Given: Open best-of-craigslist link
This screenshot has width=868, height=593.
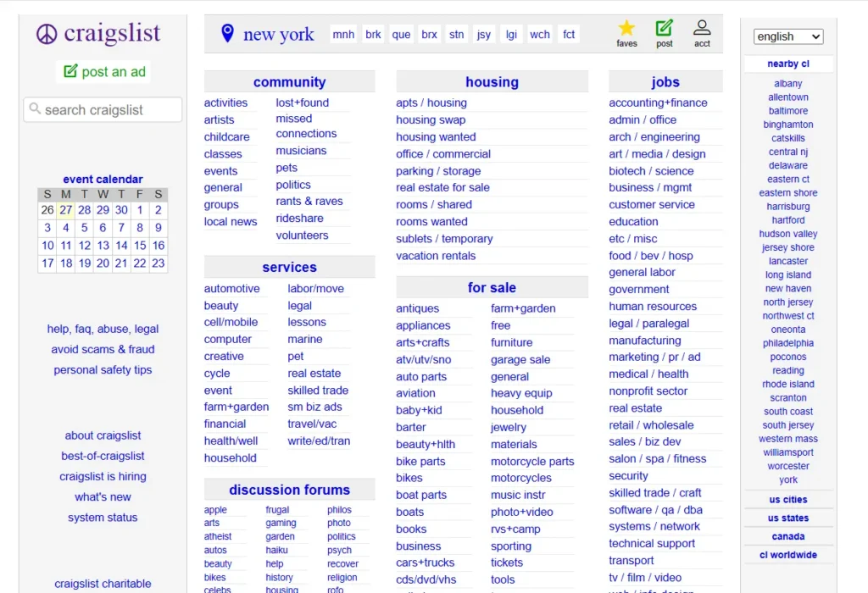Looking at the screenshot, I should (103, 457).
